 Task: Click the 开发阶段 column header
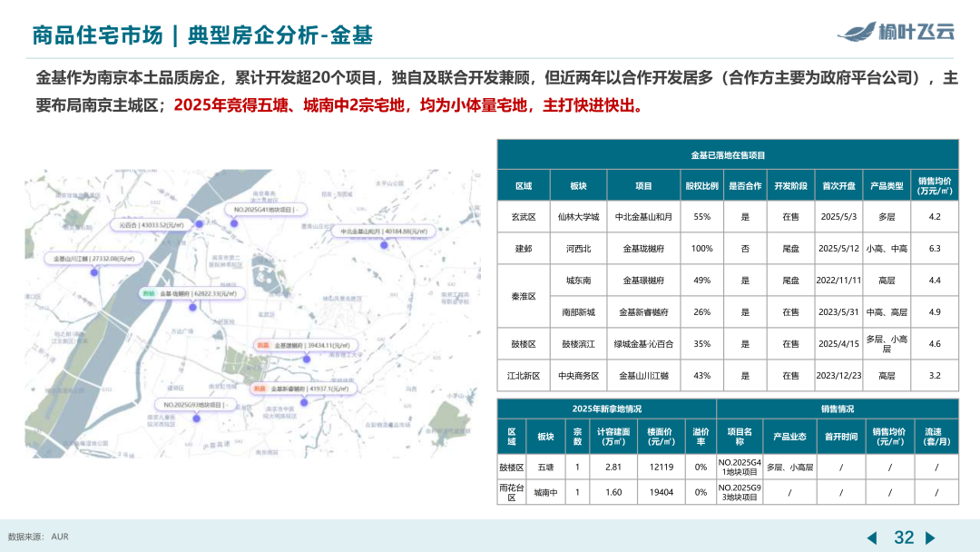790,186
